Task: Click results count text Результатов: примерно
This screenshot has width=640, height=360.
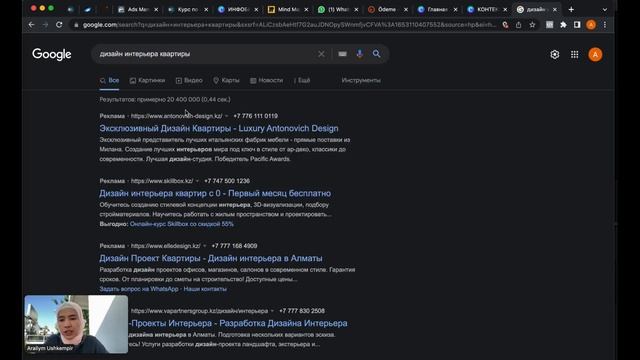Action: pos(165,100)
